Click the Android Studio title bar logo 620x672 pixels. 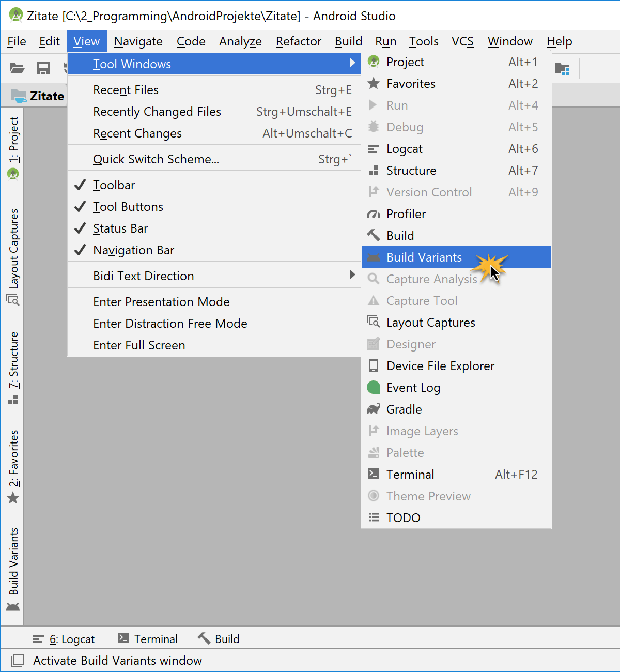click(16, 16)
